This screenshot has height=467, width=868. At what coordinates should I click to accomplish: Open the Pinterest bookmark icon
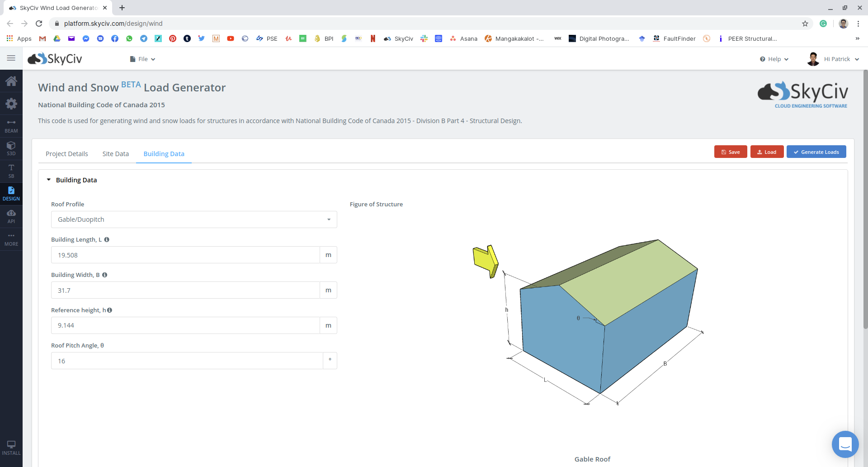173,38
